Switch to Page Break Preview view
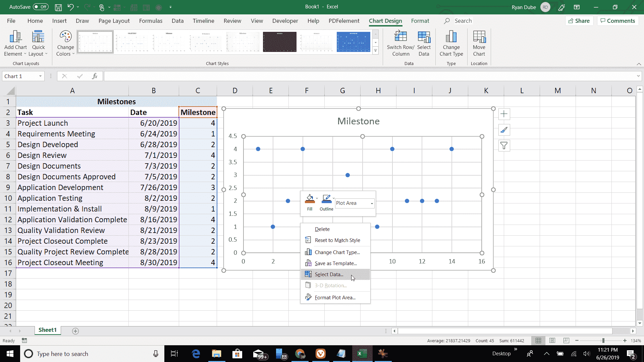This screenshot has width=644, height=362. coord(566,341)
